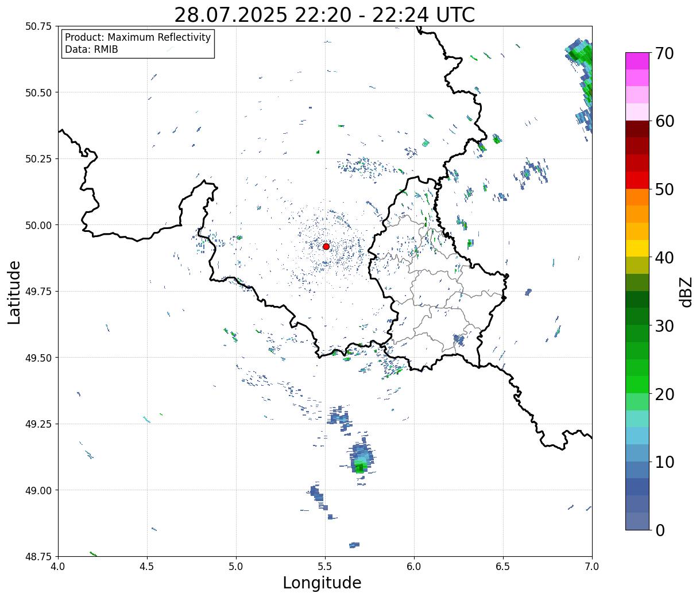
Task: Pick the light blue swatch just above 10
Action: click(637, 453)
